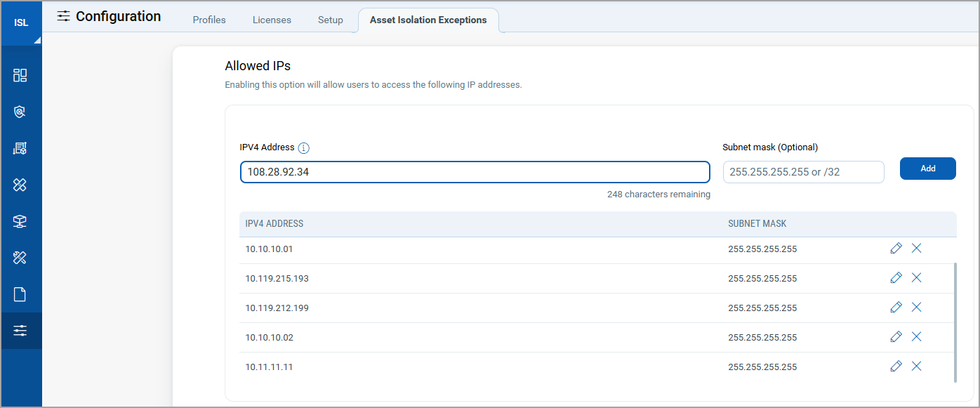Click the Subnet mask optional field

click(803, 172)
